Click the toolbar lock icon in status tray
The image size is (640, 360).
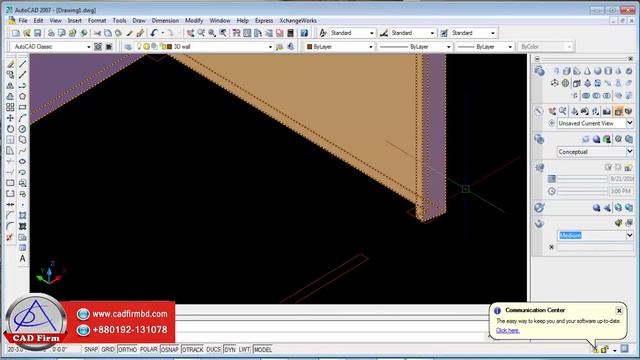(x=604, y=349)
